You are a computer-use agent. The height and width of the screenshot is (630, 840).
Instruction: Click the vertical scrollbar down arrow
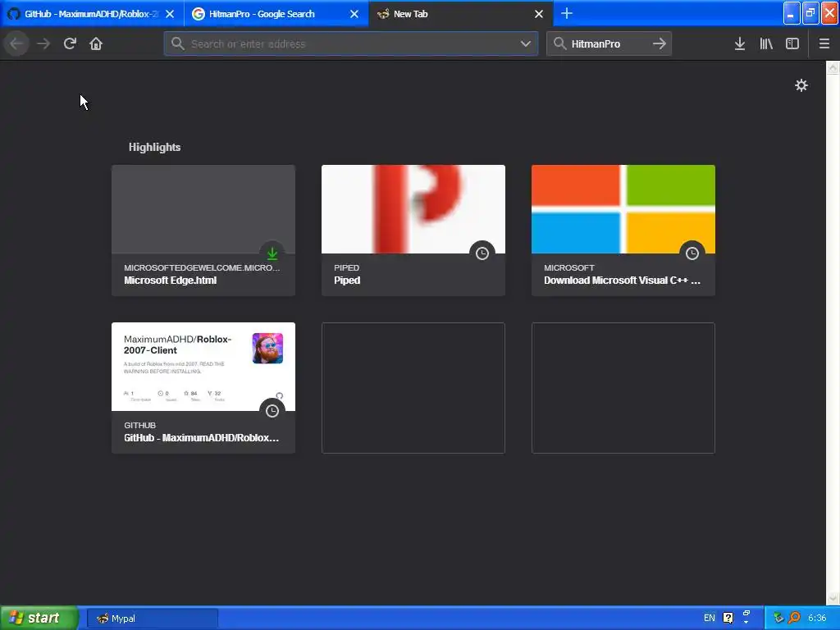click(x=833, y=598)
